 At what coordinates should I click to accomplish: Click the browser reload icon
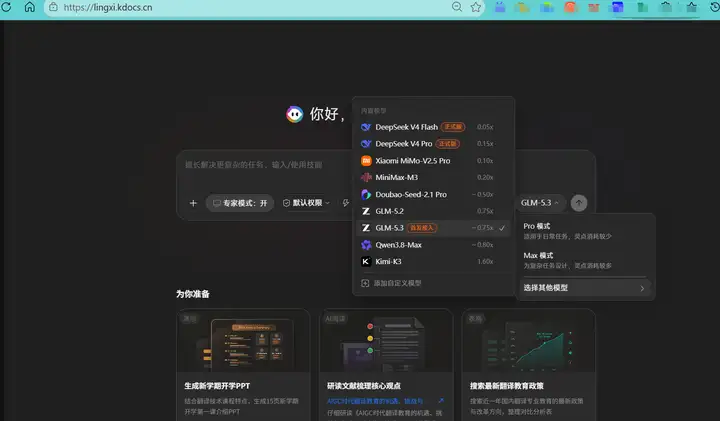point(6,7)
